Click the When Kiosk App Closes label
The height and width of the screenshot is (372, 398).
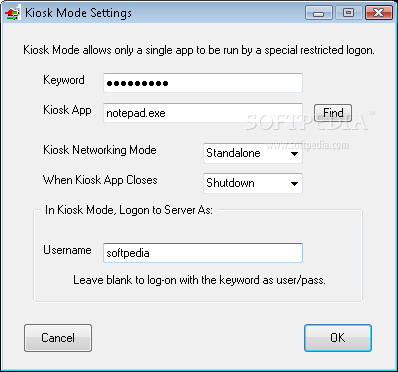(100, 180)
